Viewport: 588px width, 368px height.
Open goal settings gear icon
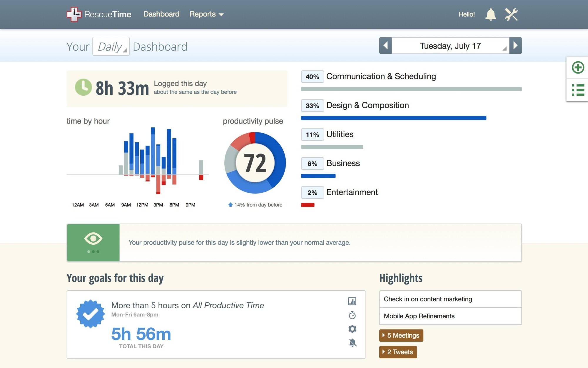point(352,329)
